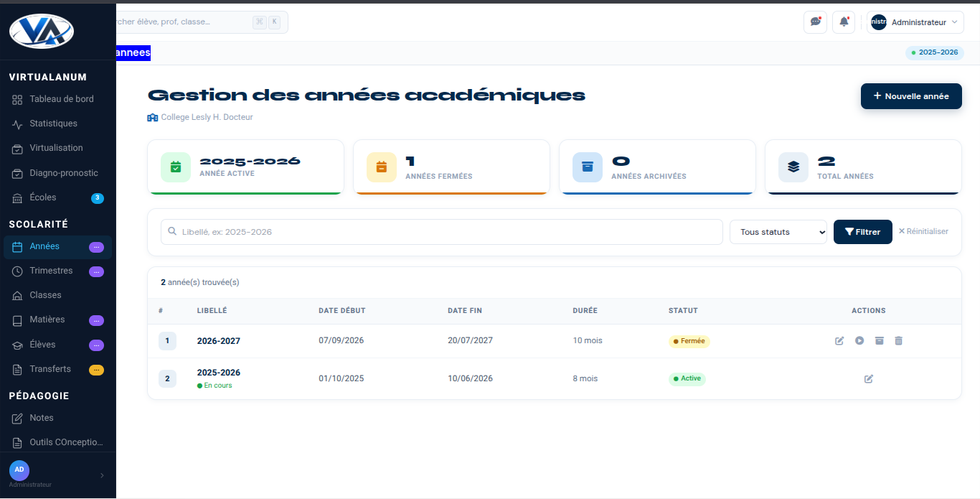The width and height of the screenshot is (980, 499).
Task: Edit the 2026-2027 academic year
Action: click(x=839, y=340)
